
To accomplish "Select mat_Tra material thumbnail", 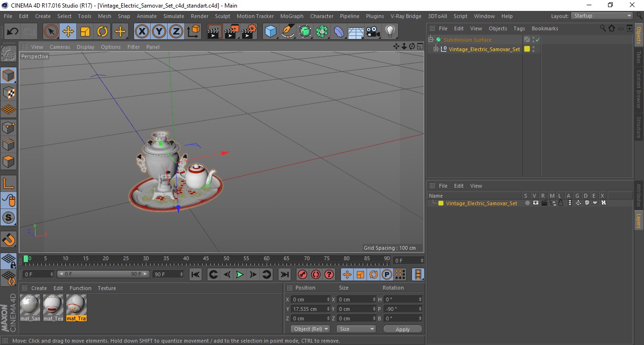I will coord(76,308).
